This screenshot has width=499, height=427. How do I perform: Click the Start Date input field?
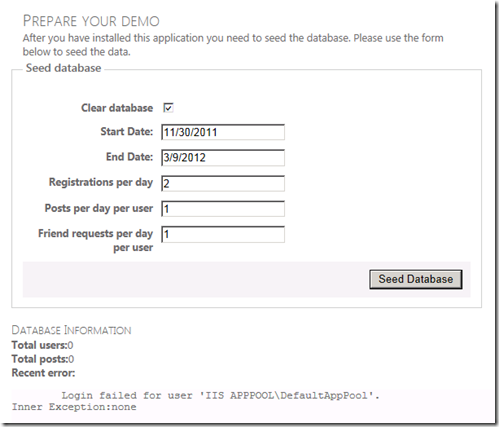coord(223,132)
